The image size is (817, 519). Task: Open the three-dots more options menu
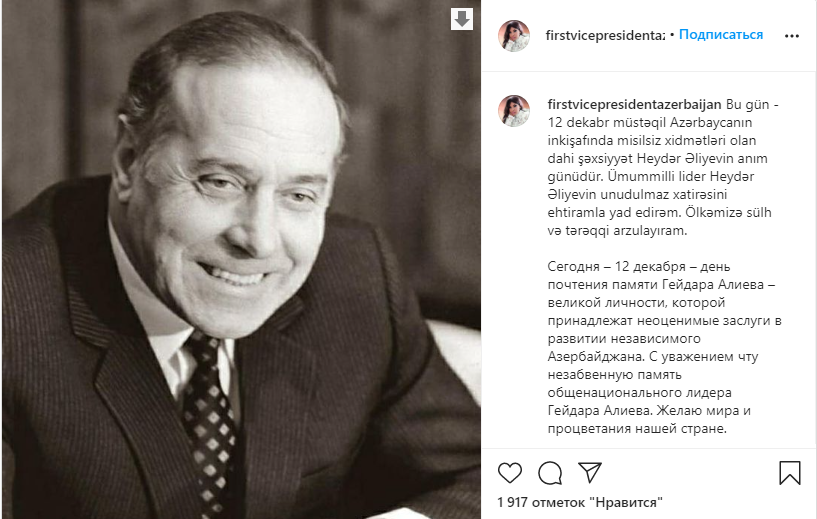pyautogui.click(x=791, y=35)
